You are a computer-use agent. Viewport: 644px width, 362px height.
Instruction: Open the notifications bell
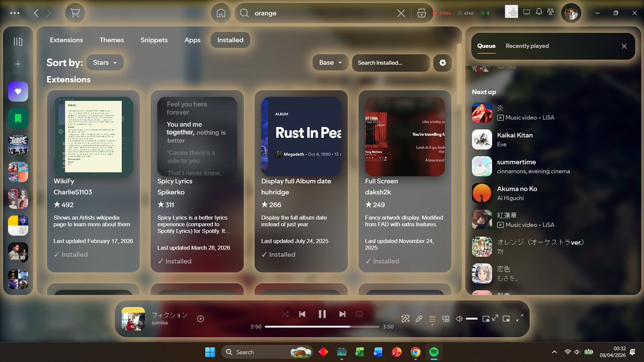pos(539,12)
